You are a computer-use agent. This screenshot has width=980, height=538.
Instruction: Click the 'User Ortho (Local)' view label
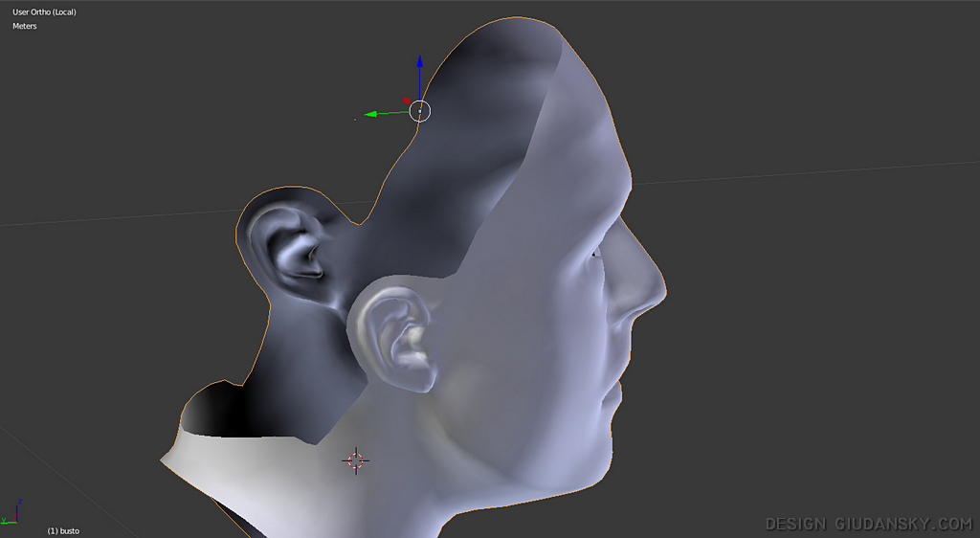(x=44, y=11)
